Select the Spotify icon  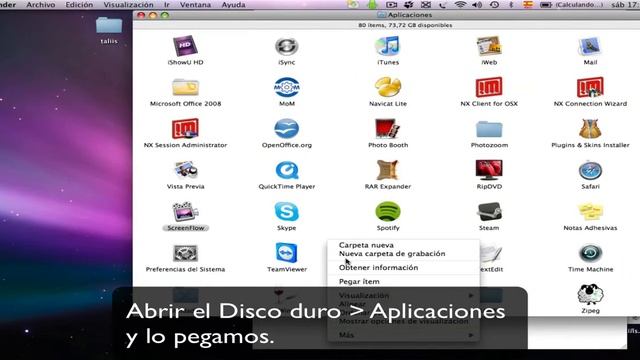tap(388, 212)
